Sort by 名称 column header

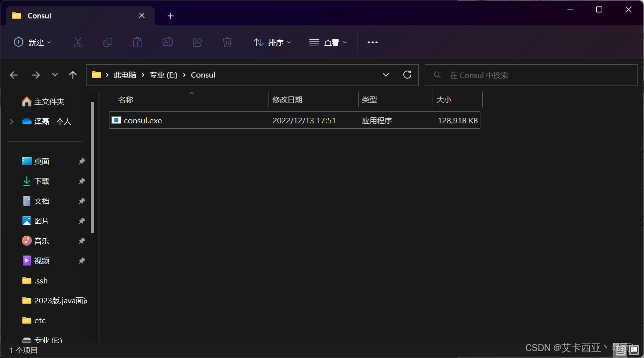[126, 99]
